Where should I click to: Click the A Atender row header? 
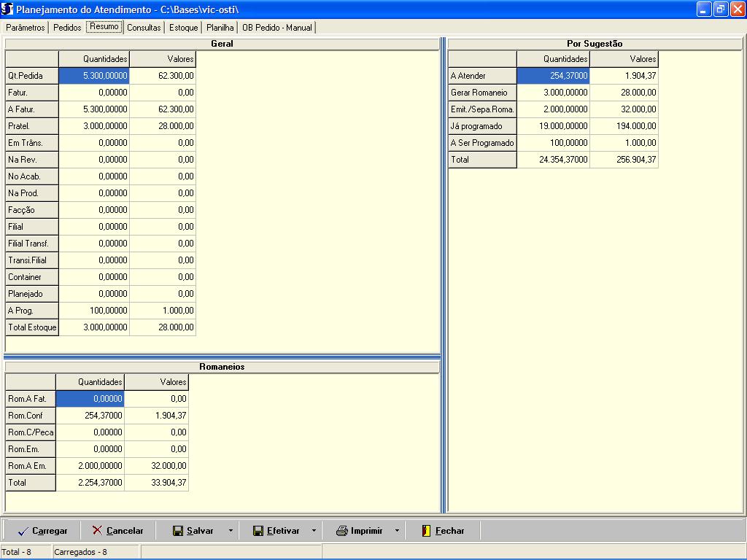point(482,76)
